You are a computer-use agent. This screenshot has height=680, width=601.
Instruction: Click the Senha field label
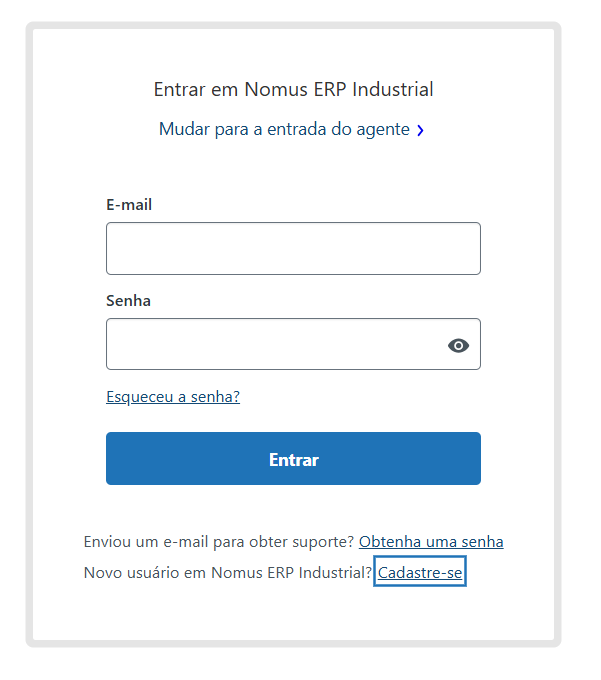128,301
